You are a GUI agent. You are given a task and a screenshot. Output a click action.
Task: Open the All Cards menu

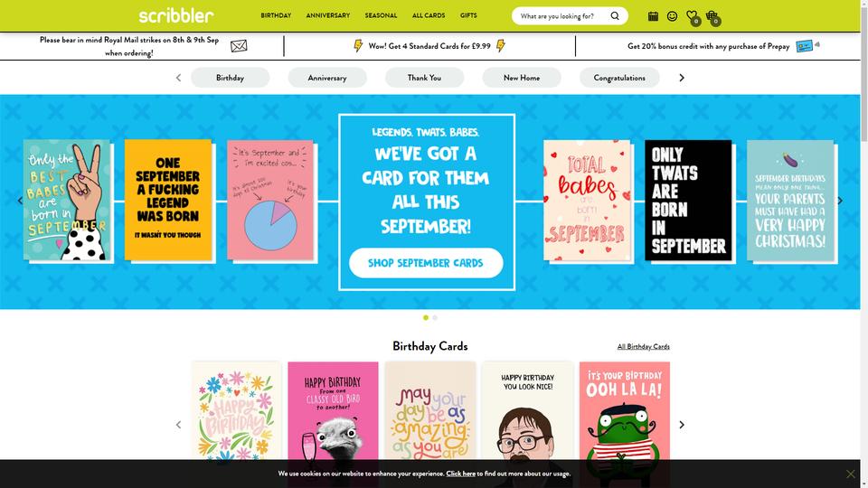click(x=429, y=15)
